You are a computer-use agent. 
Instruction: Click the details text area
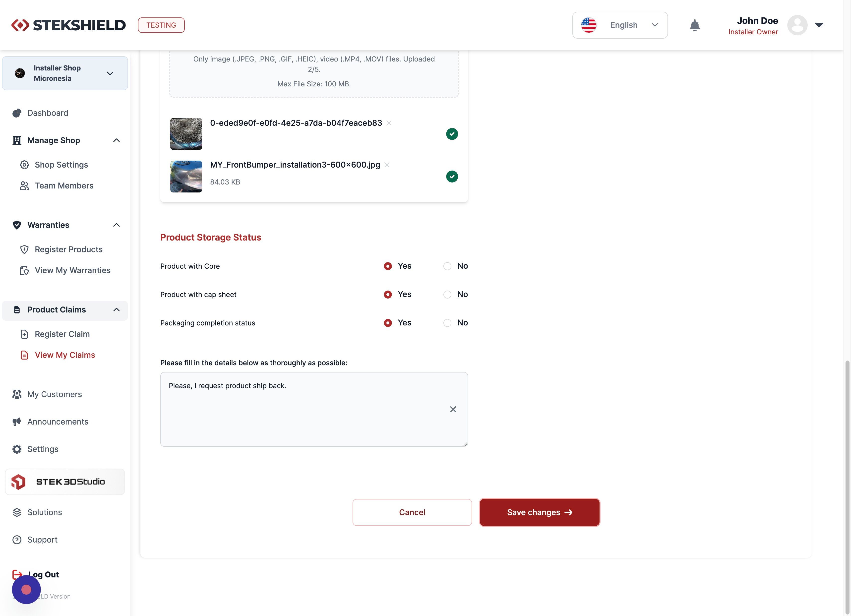[x=314, y=409]
